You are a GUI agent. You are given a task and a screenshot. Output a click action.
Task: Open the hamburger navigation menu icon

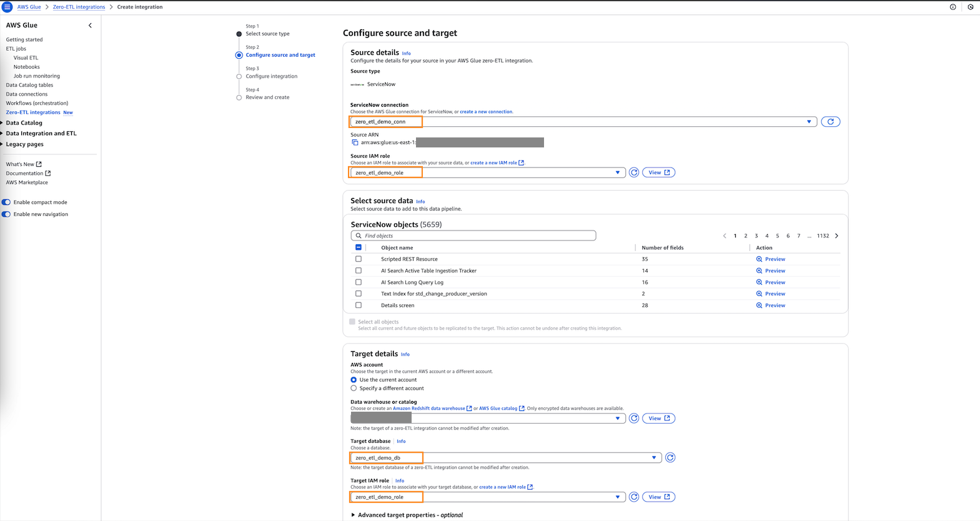point(7,7)
